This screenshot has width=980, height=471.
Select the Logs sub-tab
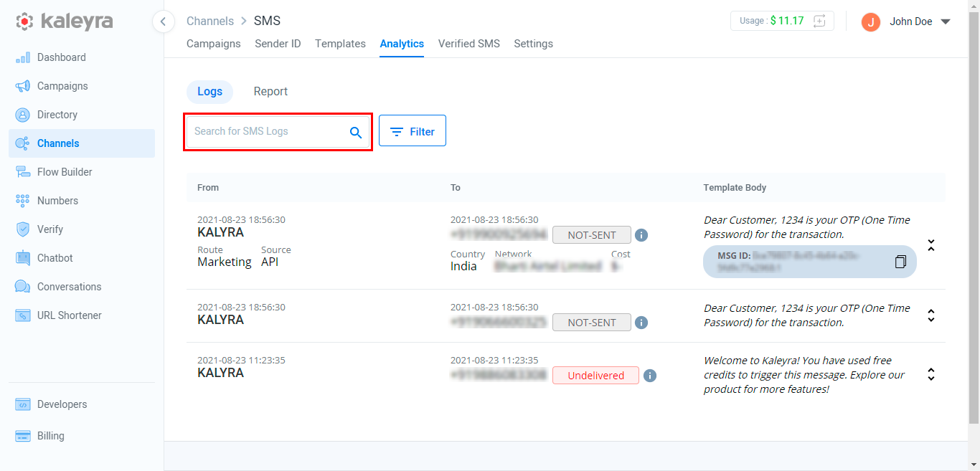click(x=209, y=92)
